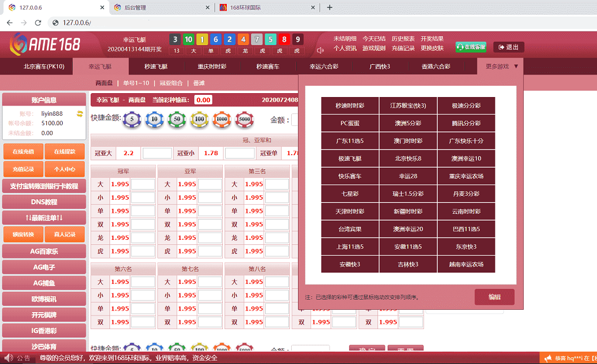Toggle 吉林快3 game selection
This screenshot has width=597, height=364.
(x=408, y=264)
